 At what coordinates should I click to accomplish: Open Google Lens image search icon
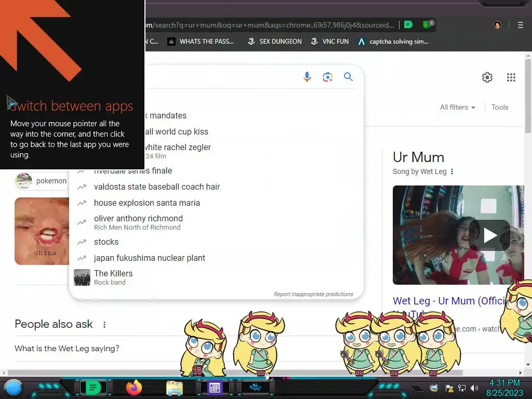point(327,77)
